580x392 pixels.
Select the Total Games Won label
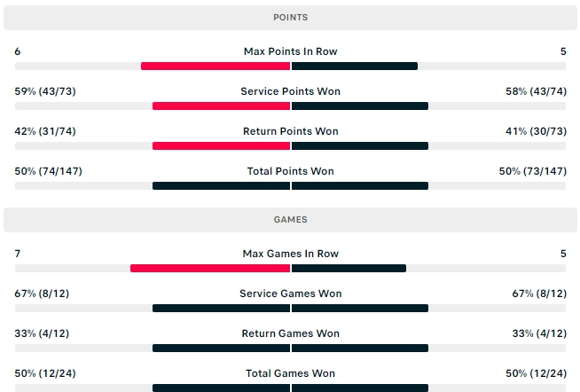pyautogui.click(x=290, y=373)
